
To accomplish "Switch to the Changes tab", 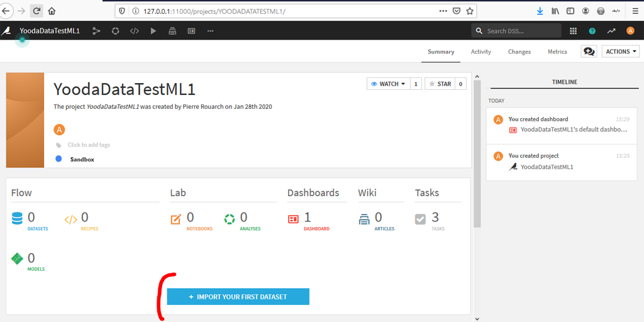I will click(x=519, y=52).
